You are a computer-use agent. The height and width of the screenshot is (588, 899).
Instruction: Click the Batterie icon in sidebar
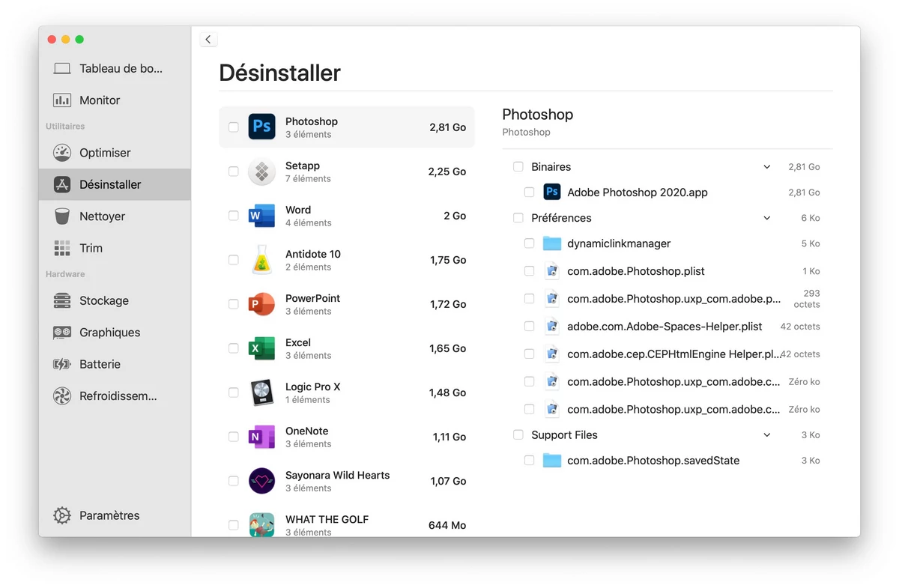[x=62, y=364]
